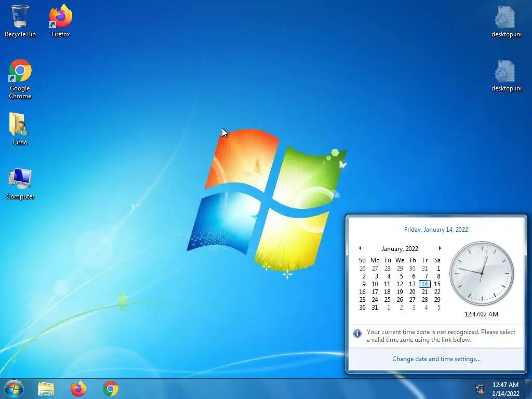The width and height of the screenshot is (532, 399).
Task: Select the Firefox desktop shortcut
Action: 60,20
